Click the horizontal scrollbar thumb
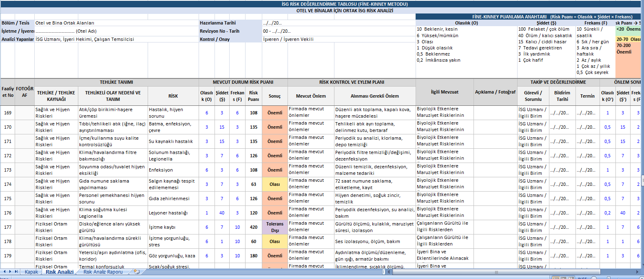This screenshot has width=644, height=279. coord(496,272)
